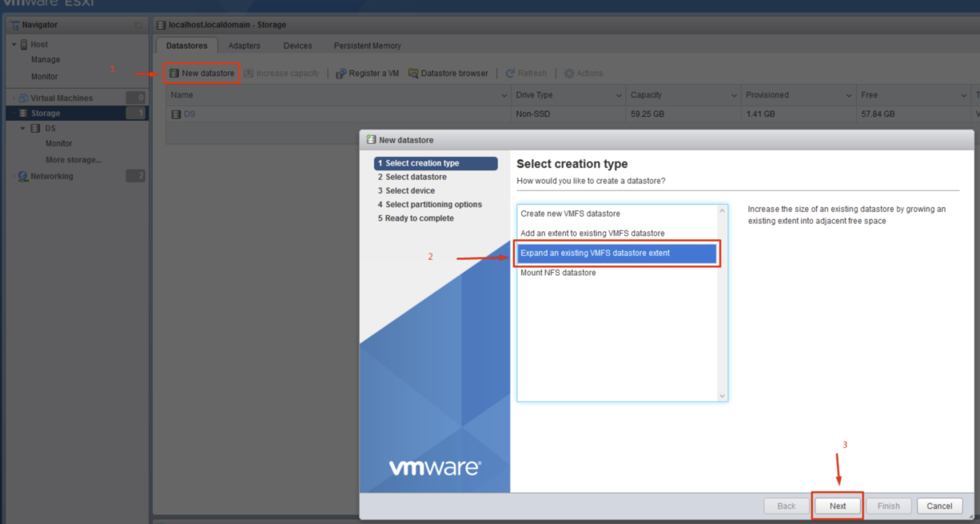Click the DS datastore icon in the table
980x524 pixels.
click(x=177, y=114)
